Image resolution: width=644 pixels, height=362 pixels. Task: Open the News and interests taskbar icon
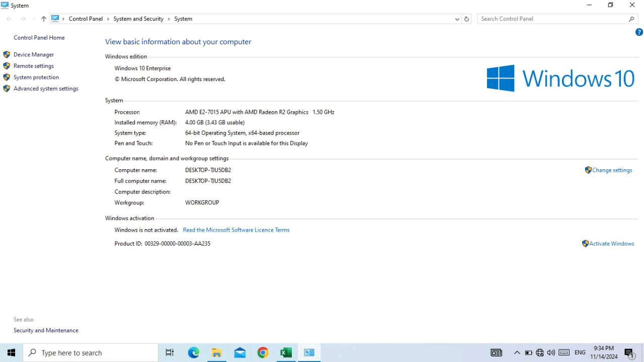496,352
